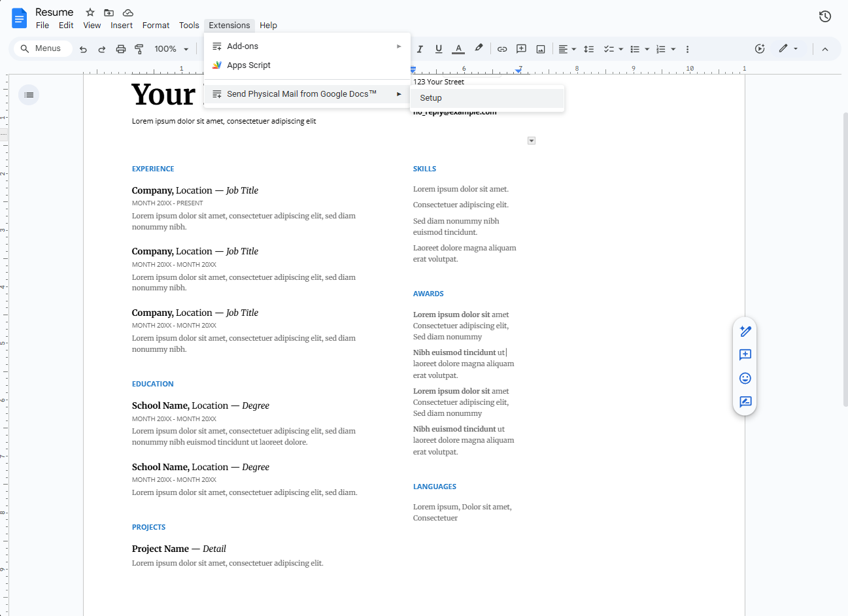Click the AWARDS heading
The height and width of the screenshot is (616, 848).
[x=428, y=294]
